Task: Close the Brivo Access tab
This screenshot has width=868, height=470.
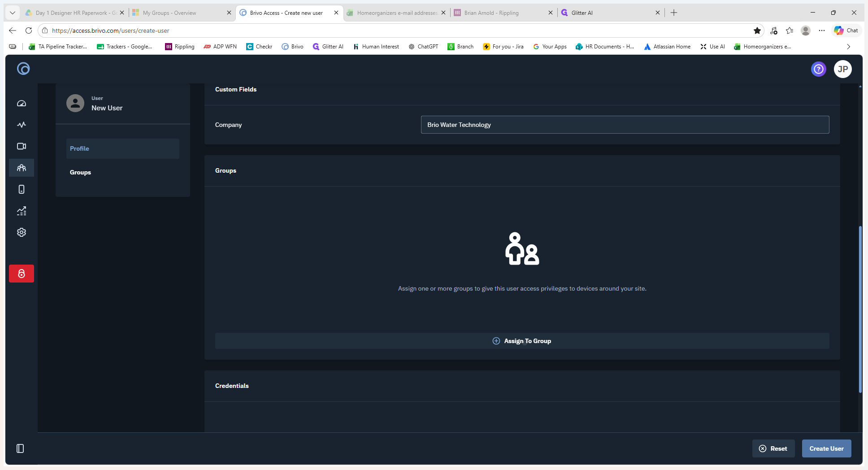Action: coord(336,13)
